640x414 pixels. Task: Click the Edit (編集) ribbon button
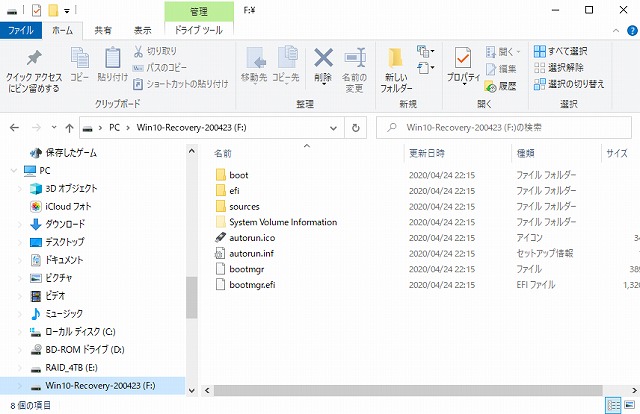tap(501, 69)
